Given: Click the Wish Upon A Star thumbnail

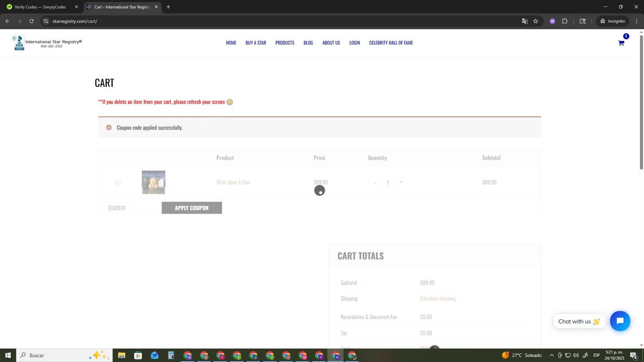Looking at the screenshot, I should coord(154,182).
